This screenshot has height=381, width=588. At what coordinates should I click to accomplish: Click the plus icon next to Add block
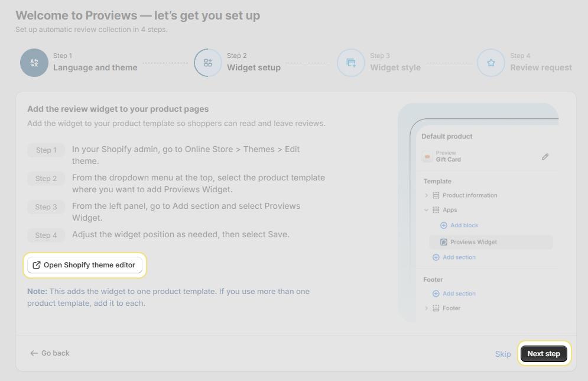click(444, 225)
